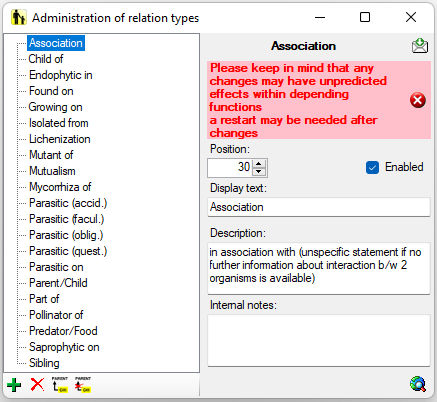
Task: Click the green plus add relation icon
Action: point(14,385)
